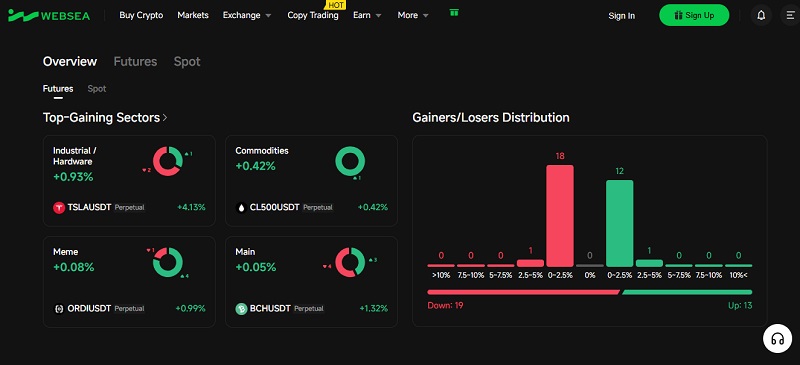Screen dimensions: 800x365
Task: Expand the More dropdown menu
Action: 413,15
